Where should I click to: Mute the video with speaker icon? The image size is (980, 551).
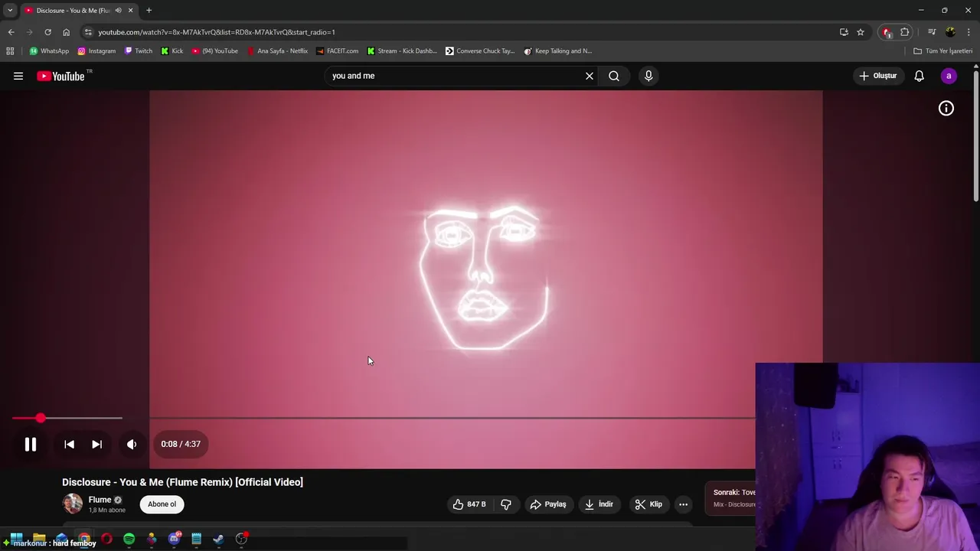point(132,444)
